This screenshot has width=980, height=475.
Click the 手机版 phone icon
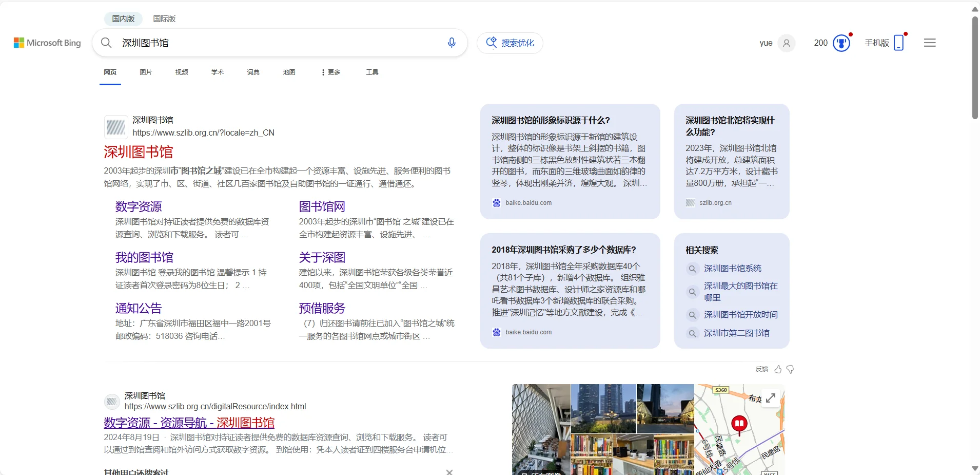pos(898,43)
